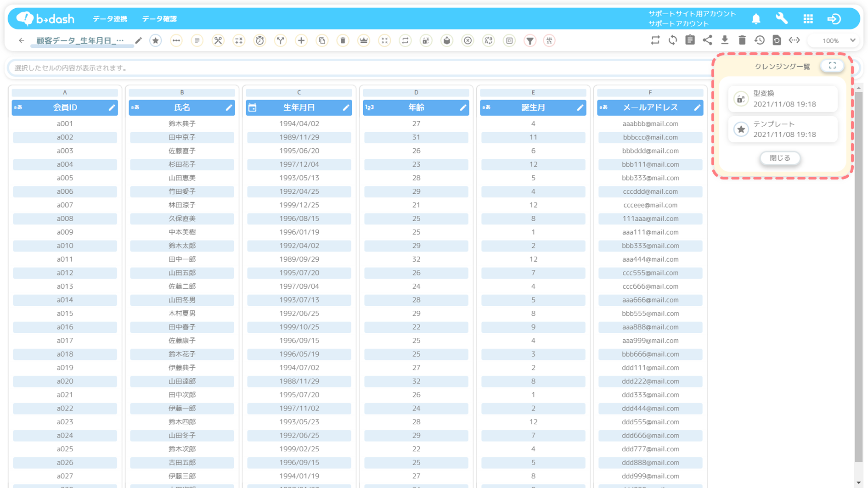Select the 型変換 cleansing entry

click(783, 99)
